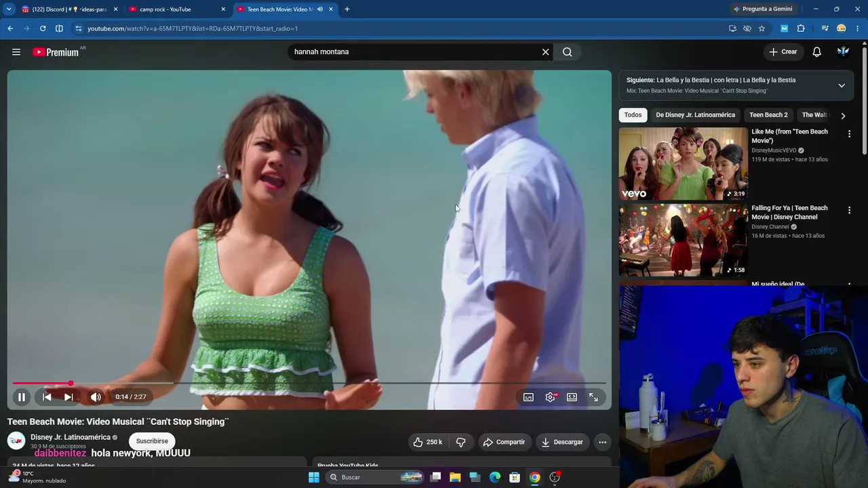Download the video via Descargar
Viewport: 868px width, 488px height.
pyautogui.click(x=562, y=443)
